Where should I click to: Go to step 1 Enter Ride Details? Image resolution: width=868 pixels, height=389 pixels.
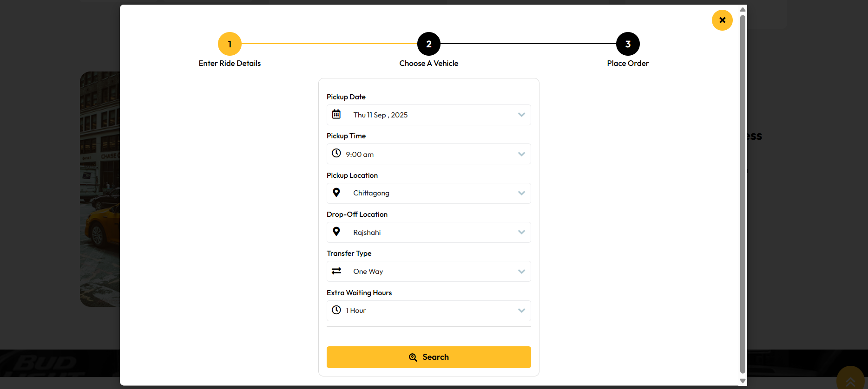[x=230, y=44]
